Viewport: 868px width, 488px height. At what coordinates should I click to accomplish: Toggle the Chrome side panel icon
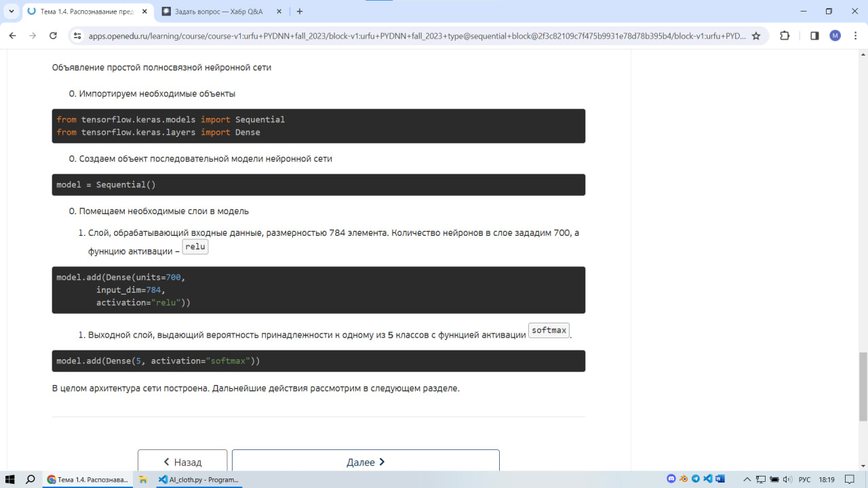[814, 36]
